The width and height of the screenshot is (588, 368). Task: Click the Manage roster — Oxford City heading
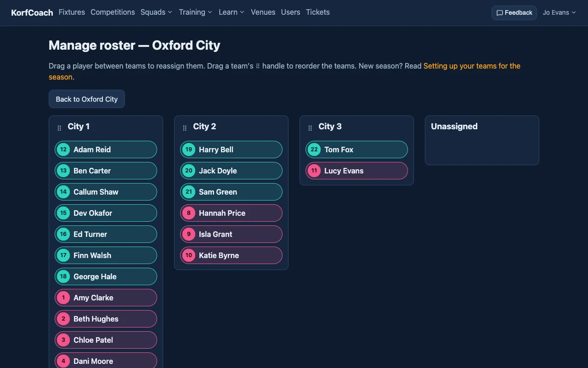pyautogui.click(x=135, y=46)
